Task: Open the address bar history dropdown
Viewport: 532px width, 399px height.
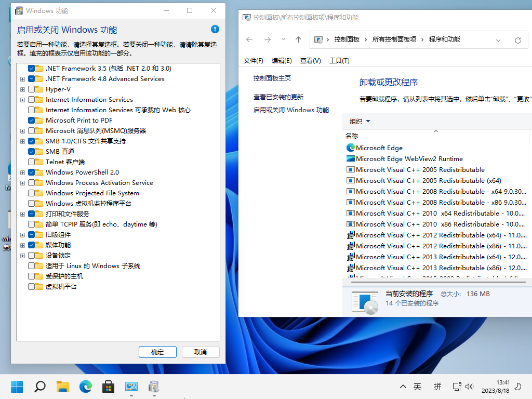Action: point(498,40)
